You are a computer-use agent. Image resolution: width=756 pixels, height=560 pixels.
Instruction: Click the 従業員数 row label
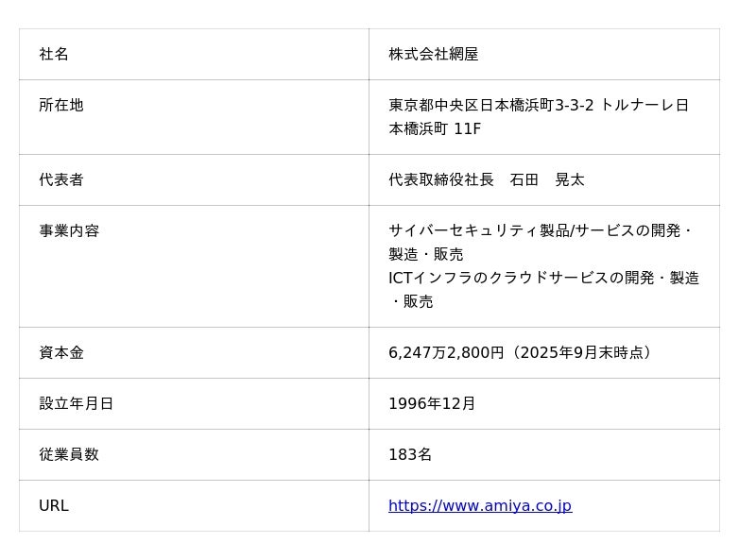tap(69, 455)
